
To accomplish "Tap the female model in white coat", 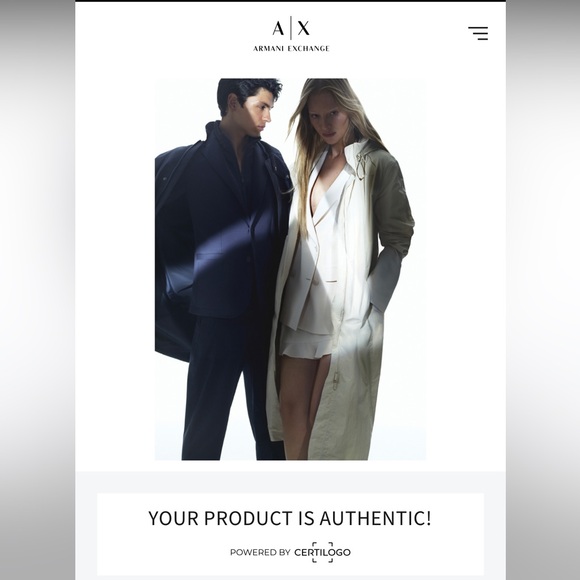I will 340,269.
